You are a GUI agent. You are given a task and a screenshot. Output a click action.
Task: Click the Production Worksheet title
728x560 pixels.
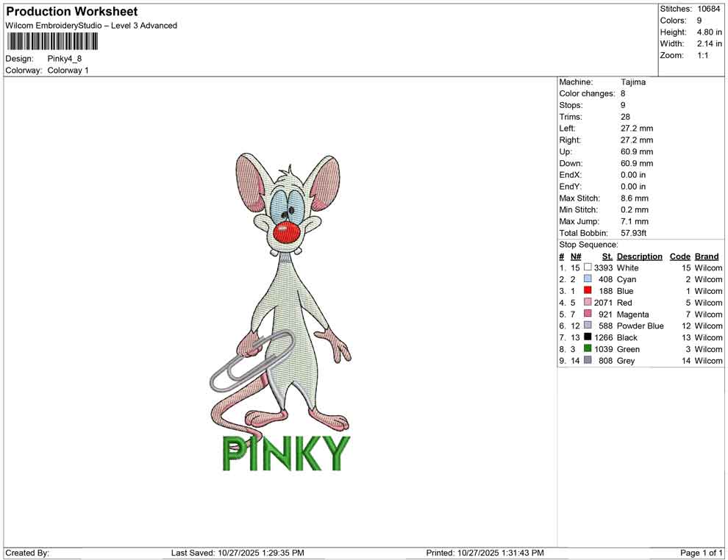point(72,12)
